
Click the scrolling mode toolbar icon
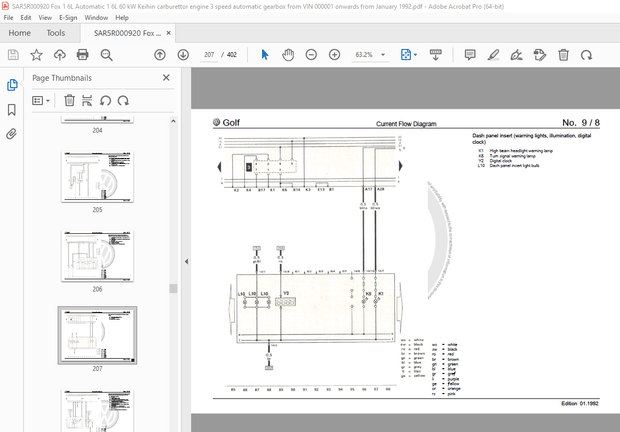[435, 55]
